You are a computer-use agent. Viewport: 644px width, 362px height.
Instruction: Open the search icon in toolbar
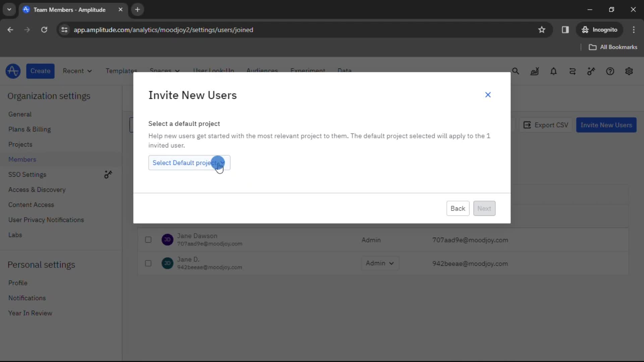click(516, 71)
